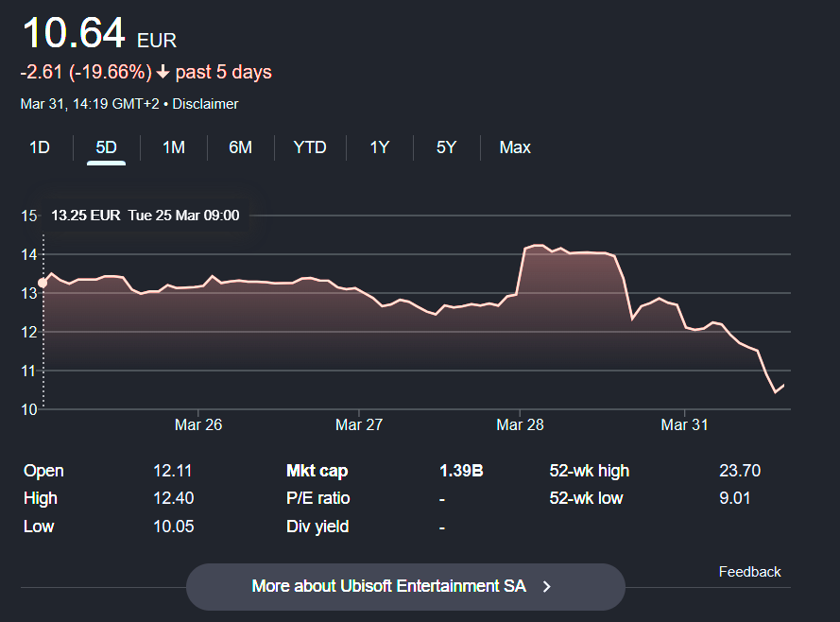Image resolution: width=840 pixels, height=622 pixels.
Task: Select the Max time range tab
Action: 515,147
